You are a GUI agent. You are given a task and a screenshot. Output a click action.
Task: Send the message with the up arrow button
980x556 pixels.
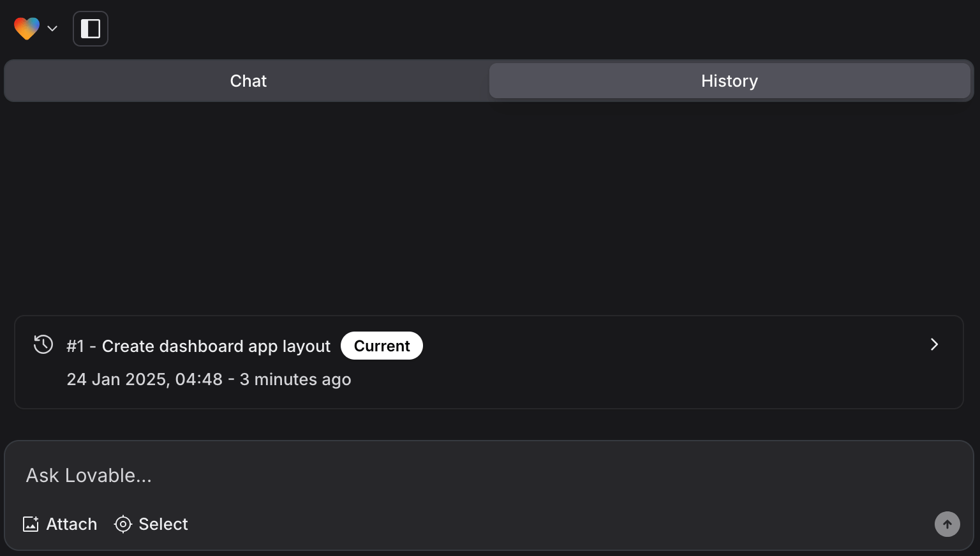[947, 524]
